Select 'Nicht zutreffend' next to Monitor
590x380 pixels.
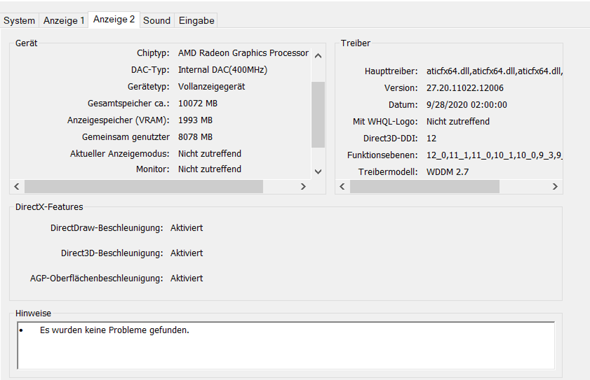pos(210,169)
